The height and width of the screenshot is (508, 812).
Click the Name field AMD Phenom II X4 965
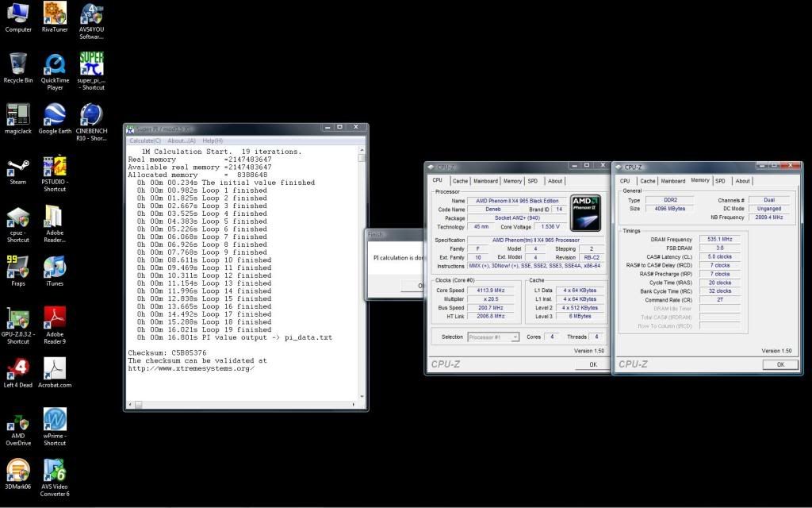coord(517,201)
